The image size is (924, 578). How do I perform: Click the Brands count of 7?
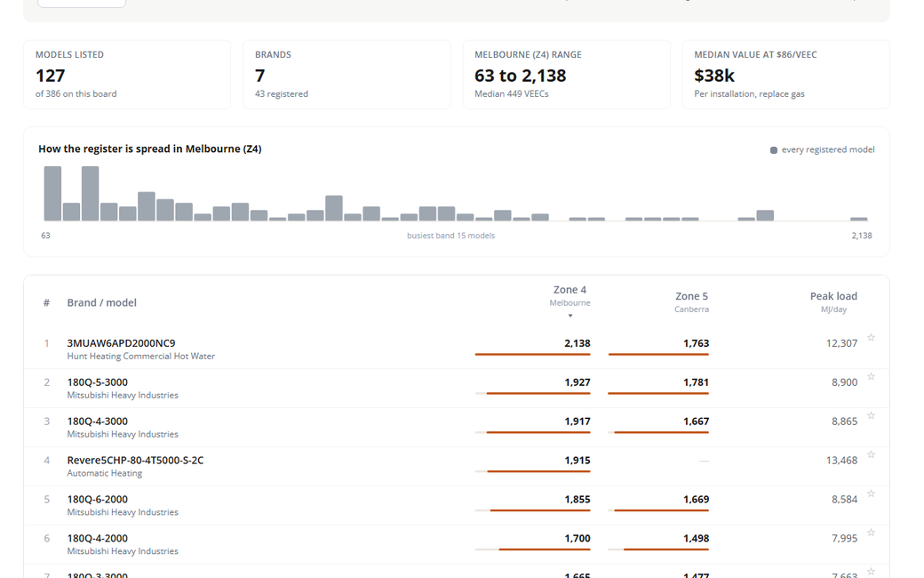pos(259,76)
